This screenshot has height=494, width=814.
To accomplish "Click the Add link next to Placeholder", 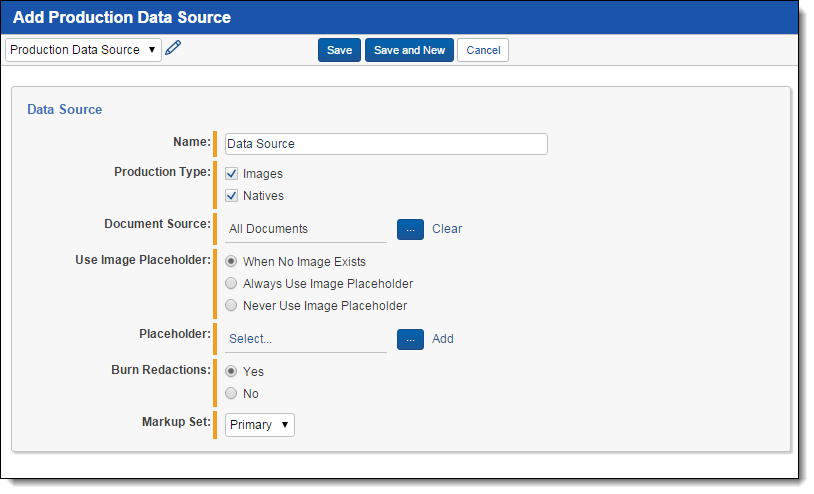I will (x=442, y=339).
